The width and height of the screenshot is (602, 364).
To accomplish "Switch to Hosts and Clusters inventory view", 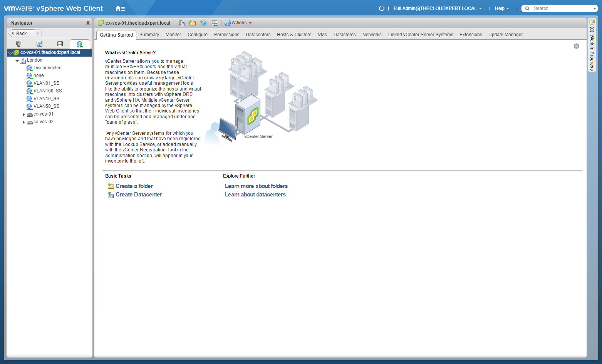I will pyautogui.click(x=18, y=44).
